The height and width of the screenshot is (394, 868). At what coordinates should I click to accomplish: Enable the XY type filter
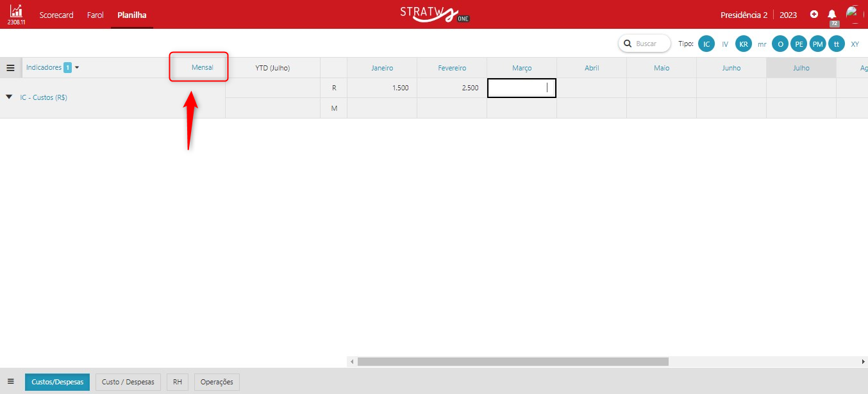(x=855, y=44)
